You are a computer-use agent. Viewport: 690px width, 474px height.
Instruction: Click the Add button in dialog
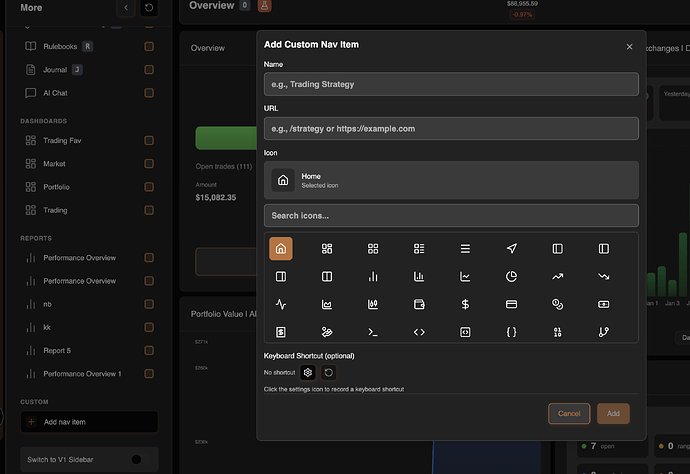click(x=613, y=414)
